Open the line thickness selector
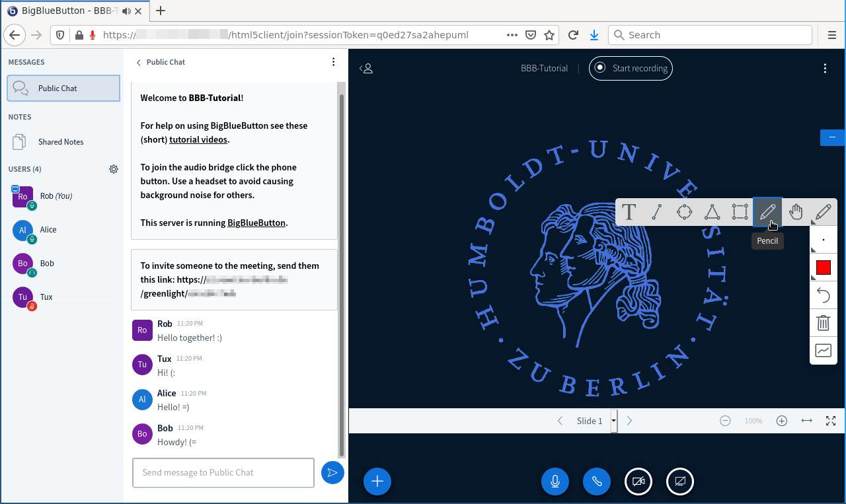Viewport: 846px width, 504px height. click(824, 240)
